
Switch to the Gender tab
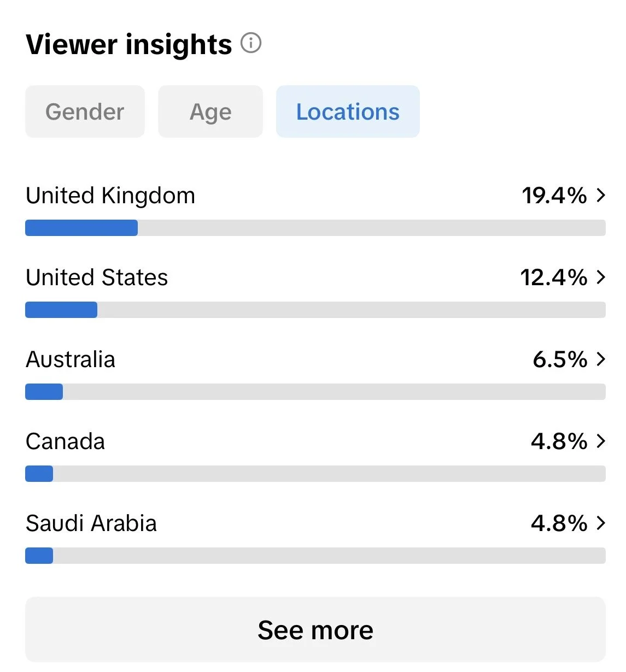pos(85,111)
